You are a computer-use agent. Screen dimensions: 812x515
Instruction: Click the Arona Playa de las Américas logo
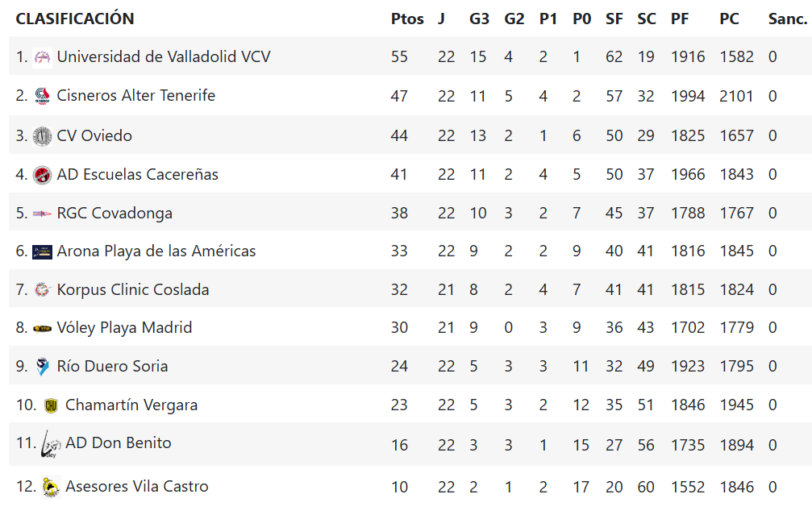42,252
